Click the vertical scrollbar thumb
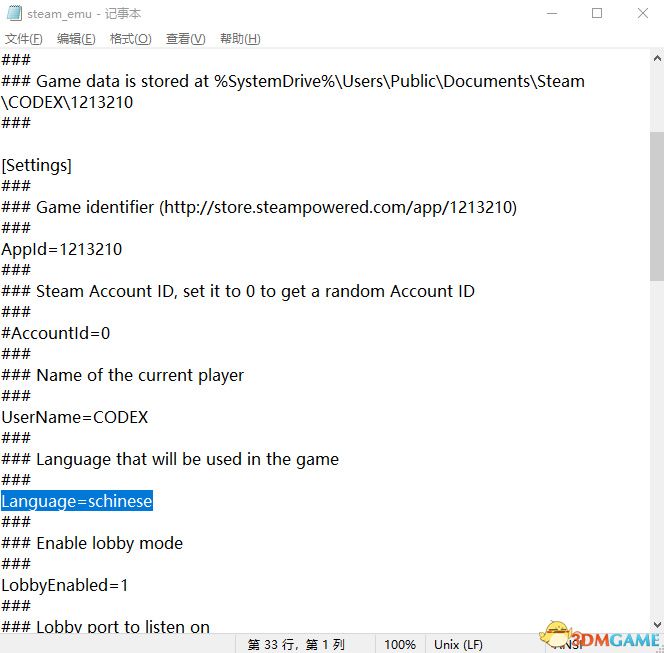The height and width of the screenshot is (653, 664). coord(657,206)
